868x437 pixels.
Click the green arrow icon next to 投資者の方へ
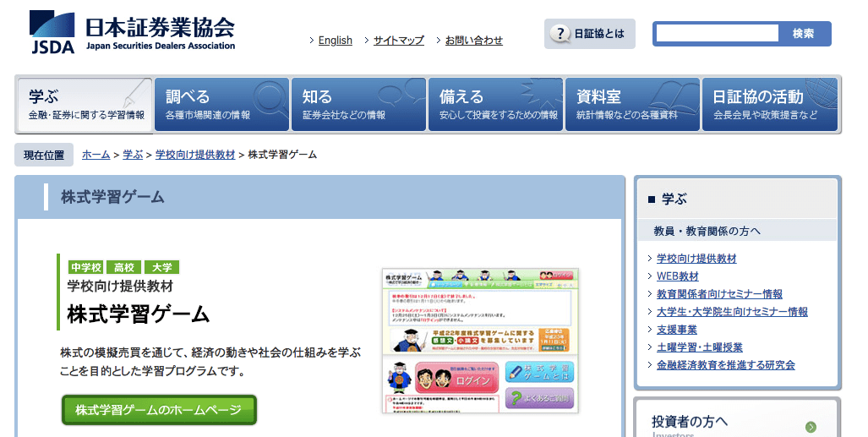pos(811,427)
